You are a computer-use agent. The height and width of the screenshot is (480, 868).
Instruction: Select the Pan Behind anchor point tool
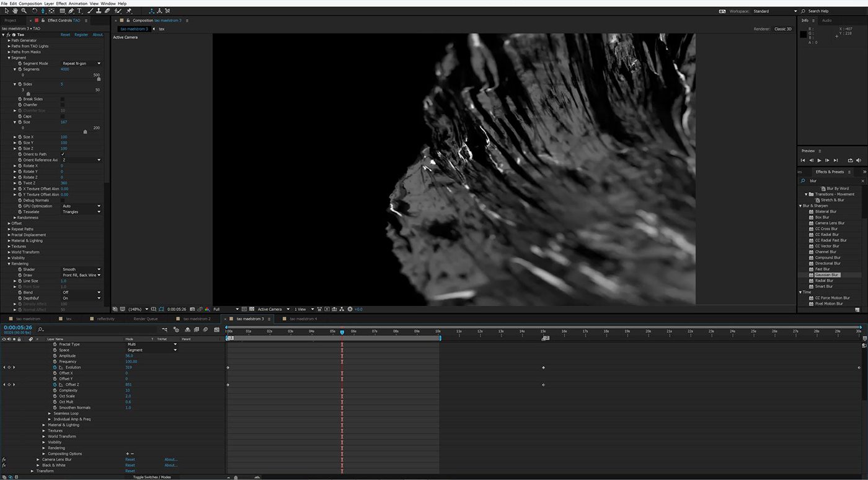click(x=51, y=11)
